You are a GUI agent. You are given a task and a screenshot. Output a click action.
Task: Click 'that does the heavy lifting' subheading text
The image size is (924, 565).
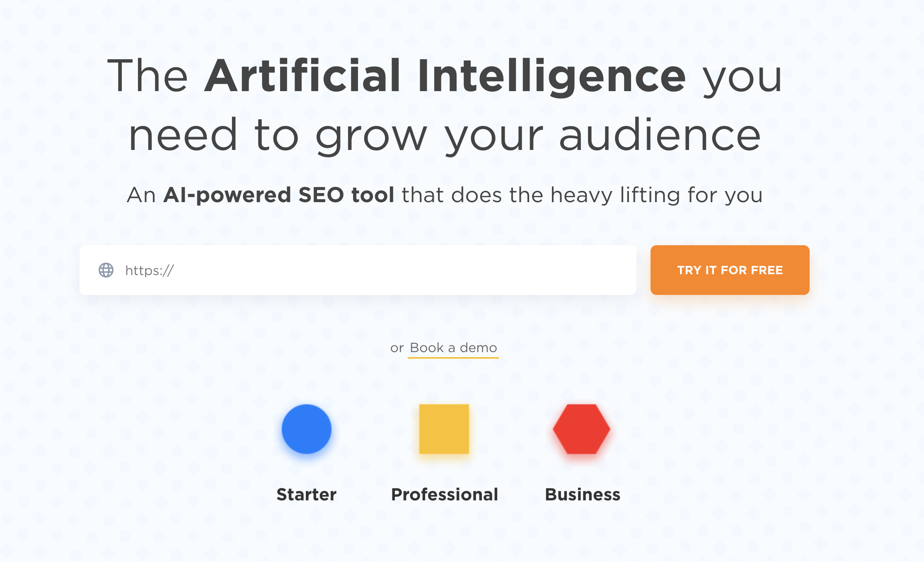tap(541, 195)
